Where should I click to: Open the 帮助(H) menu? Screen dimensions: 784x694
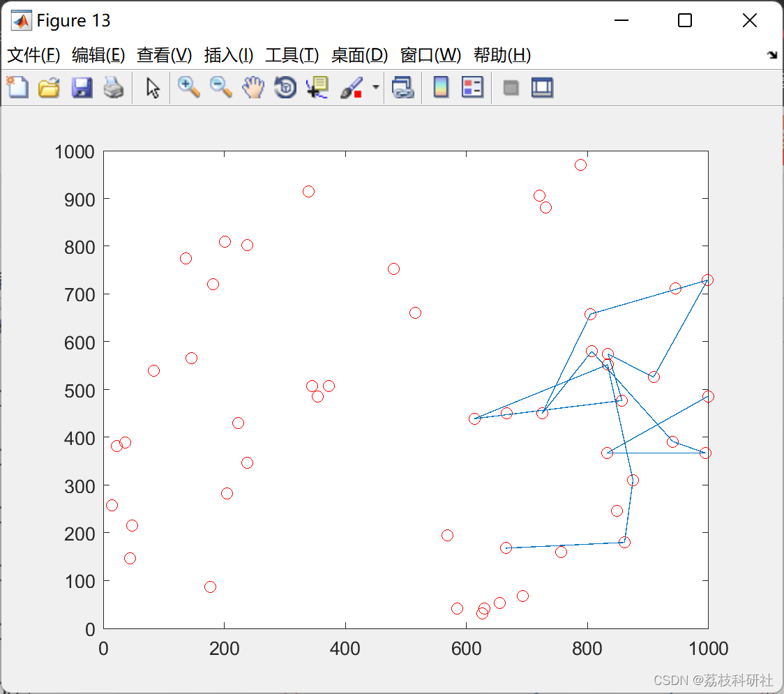pos(502,55)
